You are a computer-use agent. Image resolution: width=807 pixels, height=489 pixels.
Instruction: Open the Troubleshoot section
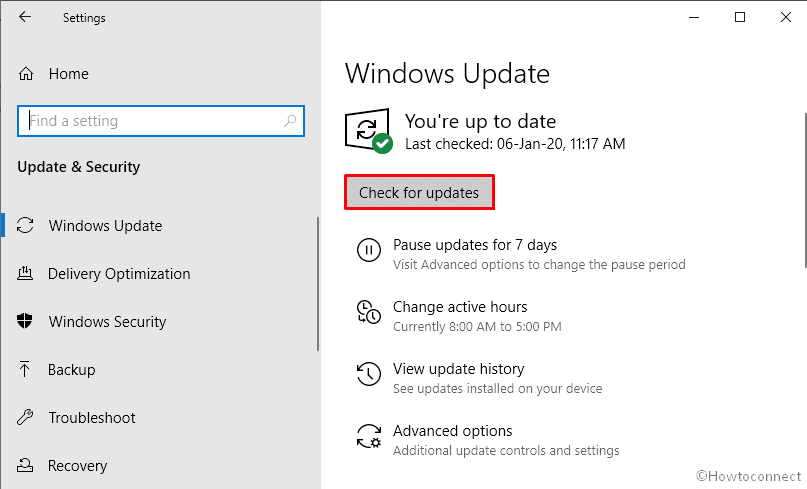(x=92, y=417)
